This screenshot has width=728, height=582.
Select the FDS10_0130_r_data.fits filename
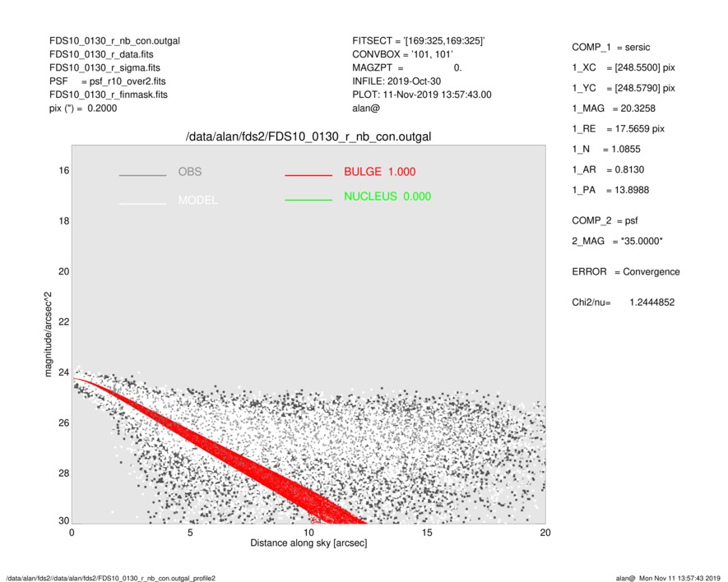coord(101,54)
